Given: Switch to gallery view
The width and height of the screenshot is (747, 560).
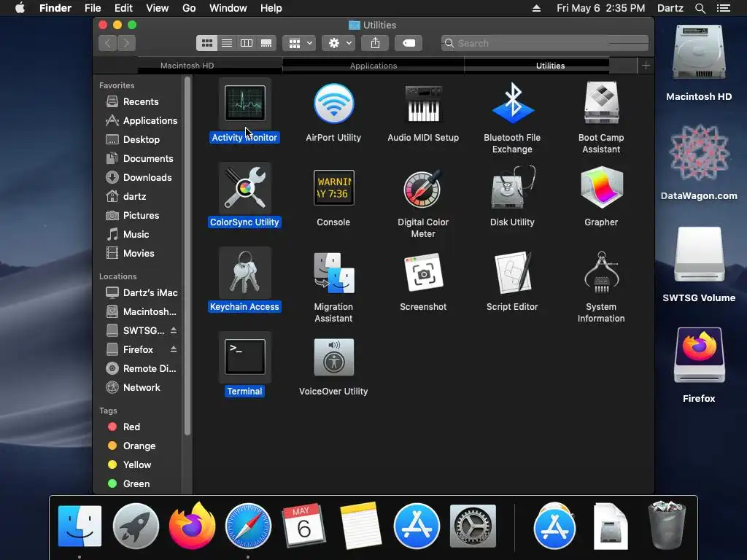Looking at the screenshot, I should tap(266, 43).
